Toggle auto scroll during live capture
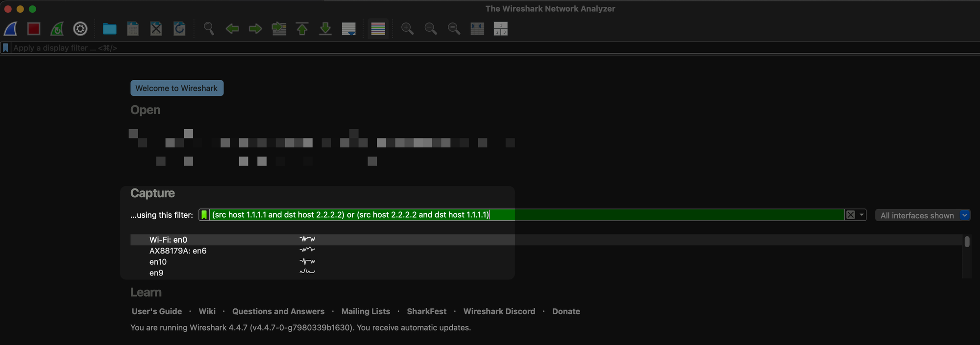Viewport: 980px width, 345px height. [348, 29]
